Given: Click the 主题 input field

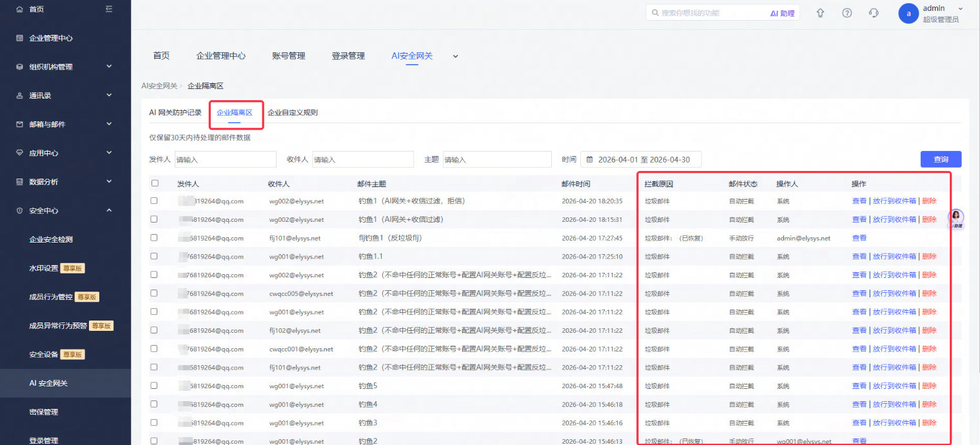Looking at the screenshot, I should click(497, 159).
